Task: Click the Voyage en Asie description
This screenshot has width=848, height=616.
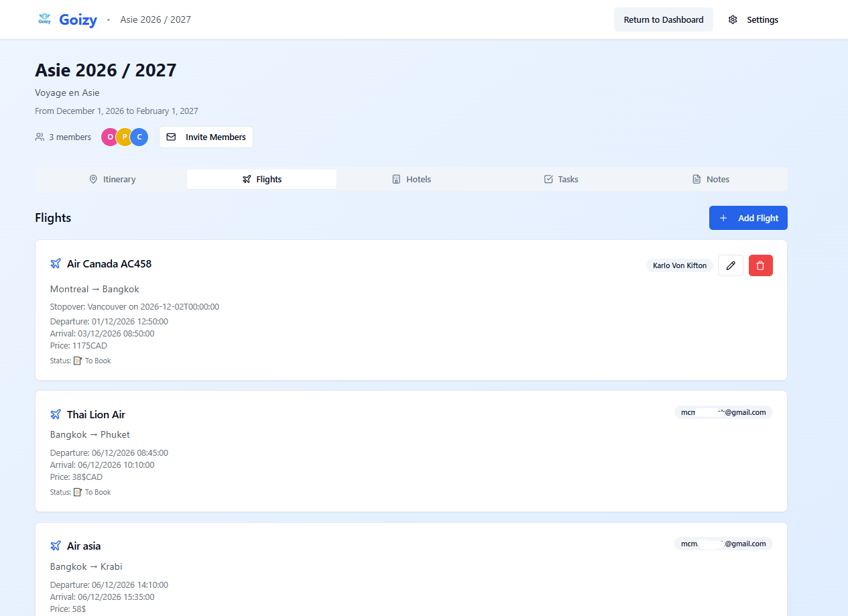Action: [67, 93]
